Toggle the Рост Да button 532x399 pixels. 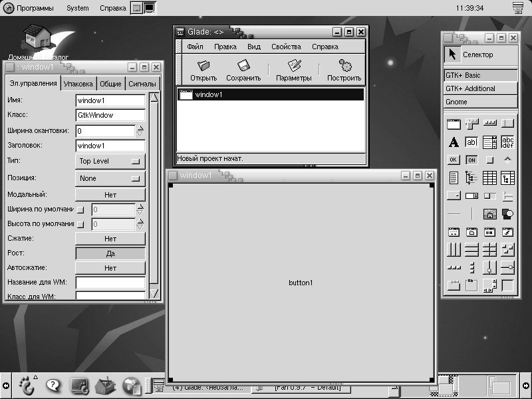[x=110, y=254]
